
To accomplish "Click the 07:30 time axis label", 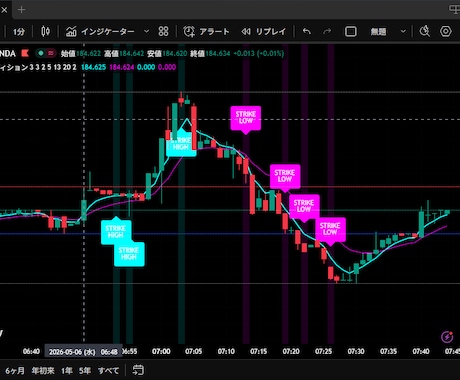I will pyautogui.click(x=356, y=351).
